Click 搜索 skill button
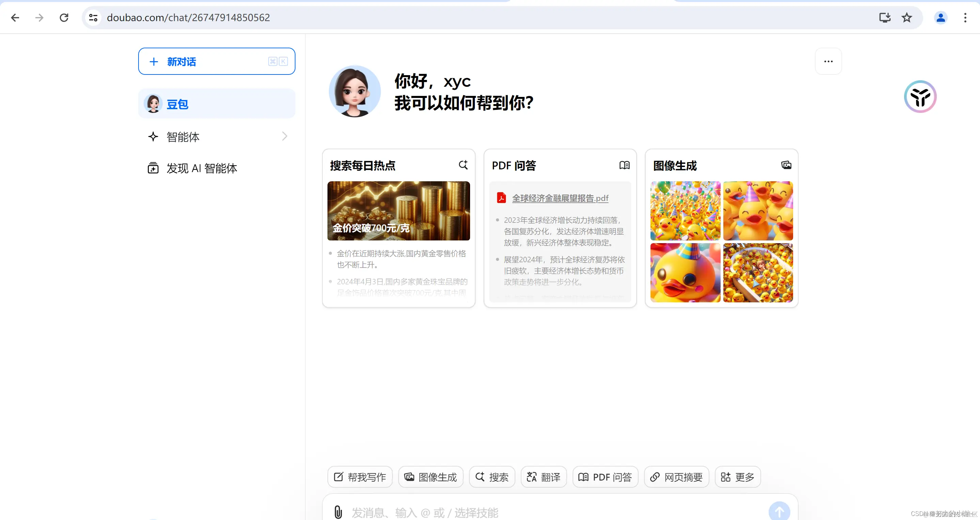 (x=492, y=477)
